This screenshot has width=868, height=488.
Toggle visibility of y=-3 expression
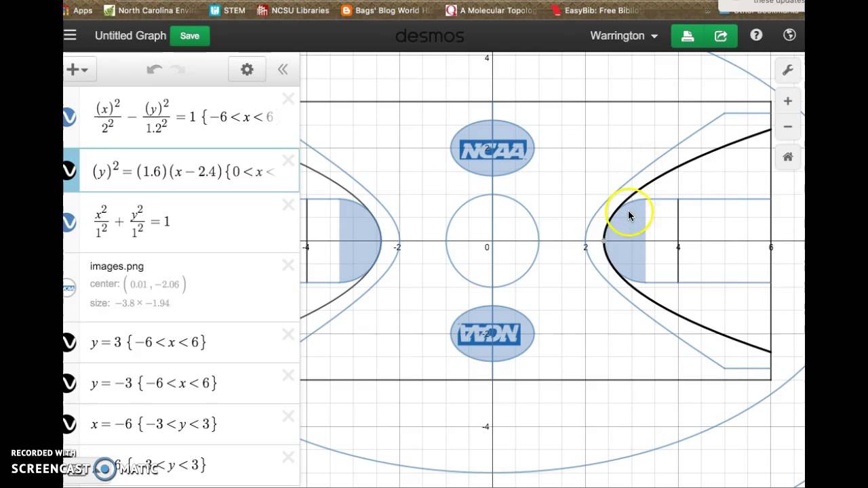tap(68, 383)
